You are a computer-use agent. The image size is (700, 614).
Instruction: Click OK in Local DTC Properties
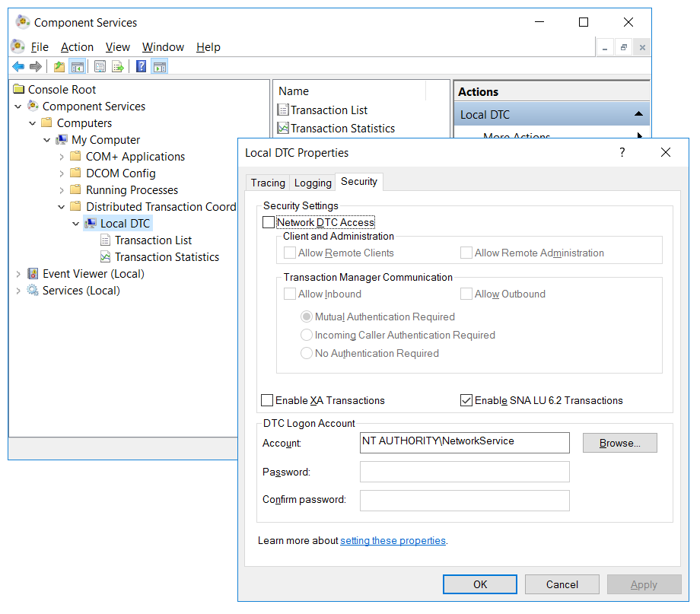[x=480, y=584]
